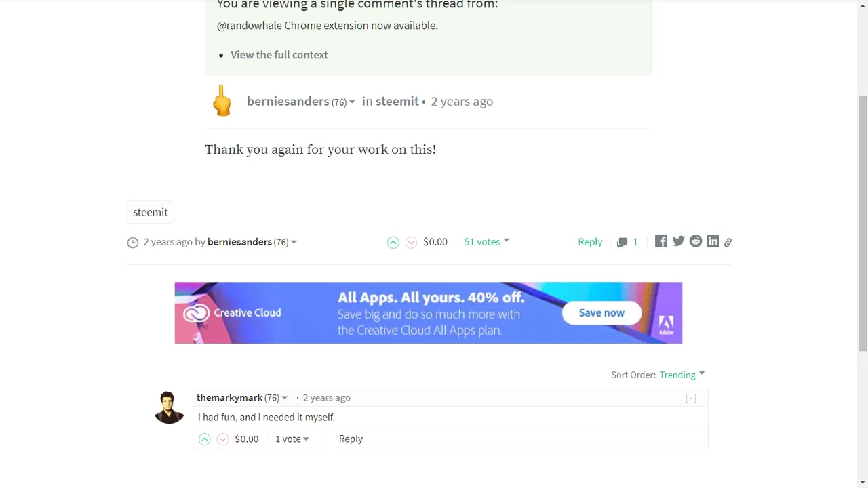The width and height of the screenshot is (868, 488).
Task: Click clock icon next to post timestamp
Action: click(x=133, y=242)
